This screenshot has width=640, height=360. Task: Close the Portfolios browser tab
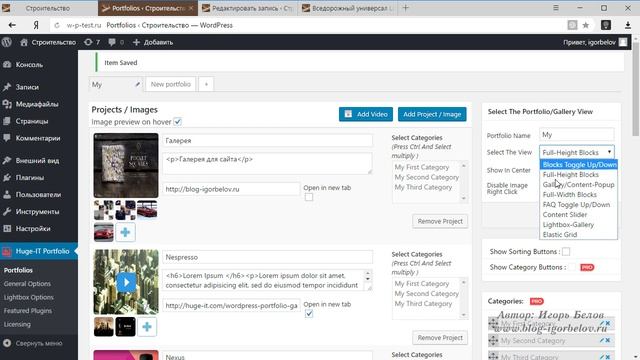[x=191, y=8]
